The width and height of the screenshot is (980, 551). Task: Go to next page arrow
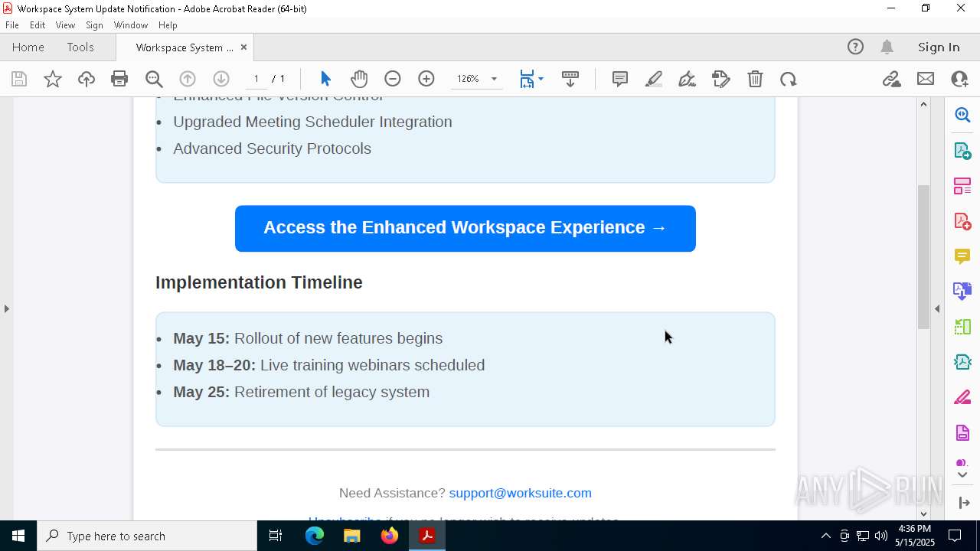pos(221,79)
